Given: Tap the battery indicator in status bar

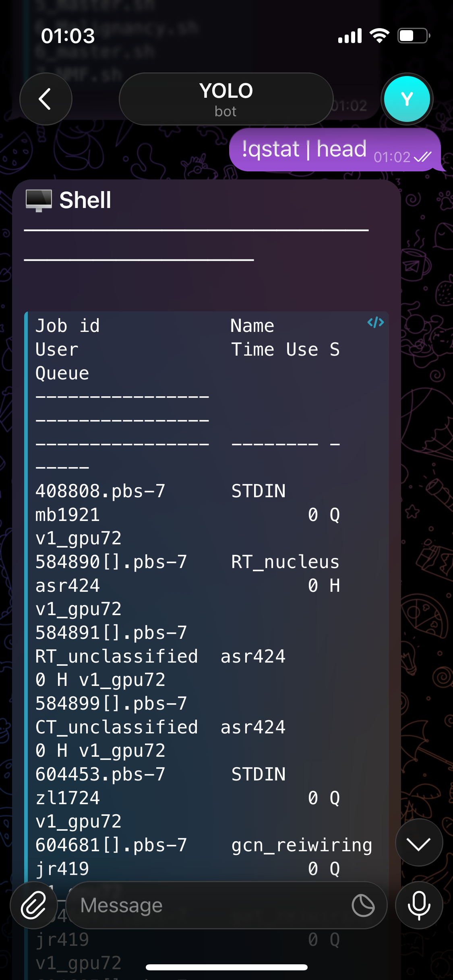Looking at the screenshot, I should pyautogui.click(x=412, y=35).
